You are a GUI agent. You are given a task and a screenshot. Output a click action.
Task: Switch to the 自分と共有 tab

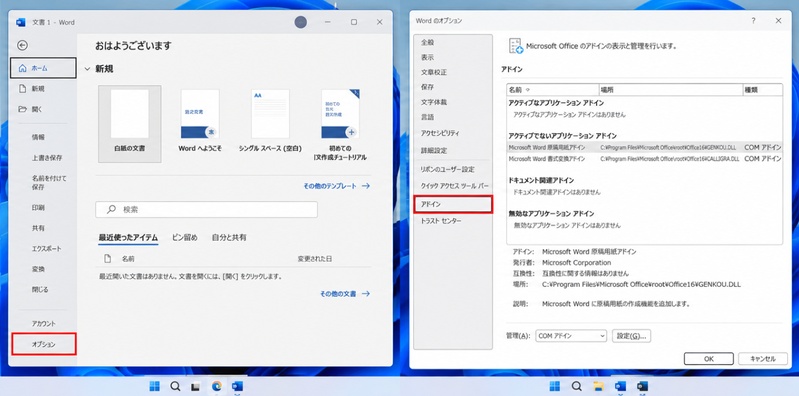click(229, 237)
